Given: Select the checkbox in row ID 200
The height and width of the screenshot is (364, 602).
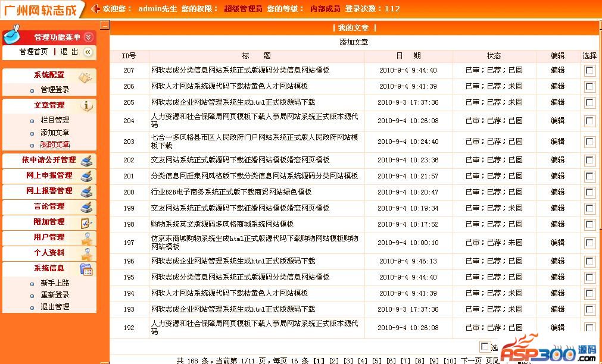Looking at the screenshot, I should pyautogui.click(x=589, y=193).
